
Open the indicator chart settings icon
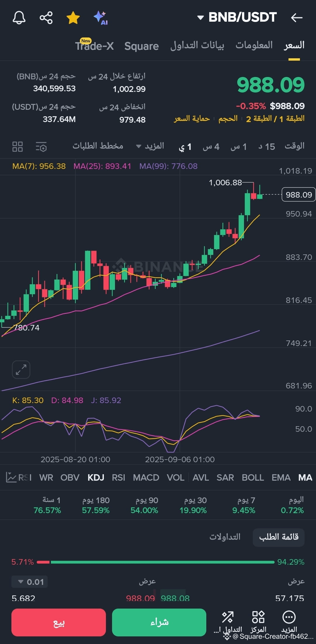[11, 477]
